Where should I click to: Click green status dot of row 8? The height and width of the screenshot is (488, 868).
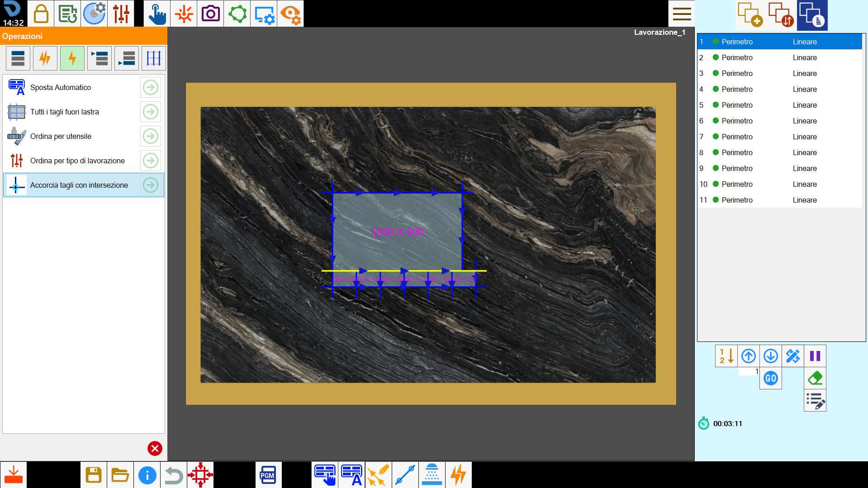tap(716, 152)
